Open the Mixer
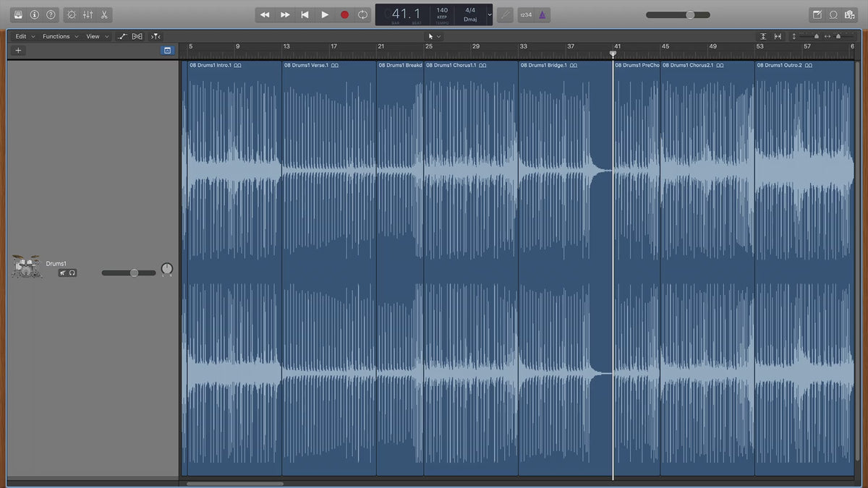The width and height of the screenshot is (868, 488). pos(88,14)
